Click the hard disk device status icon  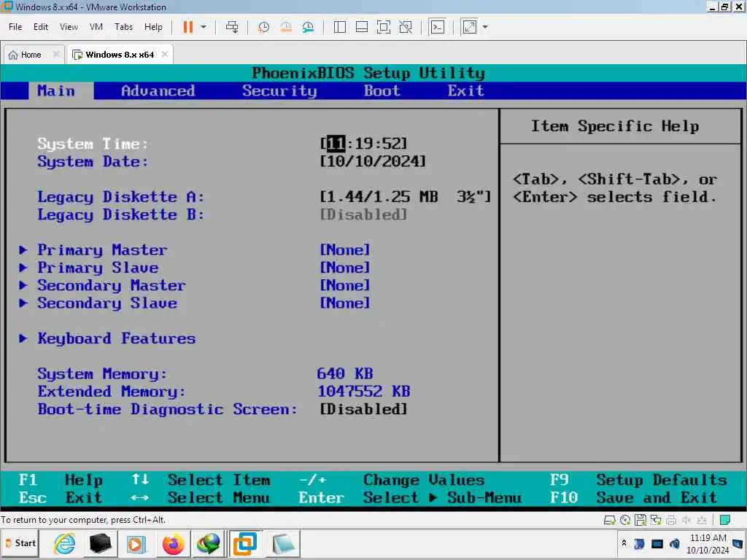pyautogui.click(x=609, y=520)
